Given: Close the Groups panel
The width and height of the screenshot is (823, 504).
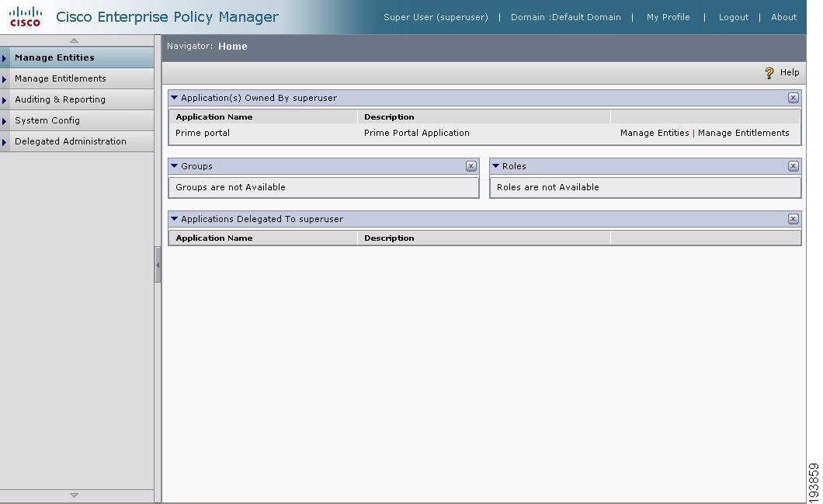Looking at the screenshot, I should [471, 166].
